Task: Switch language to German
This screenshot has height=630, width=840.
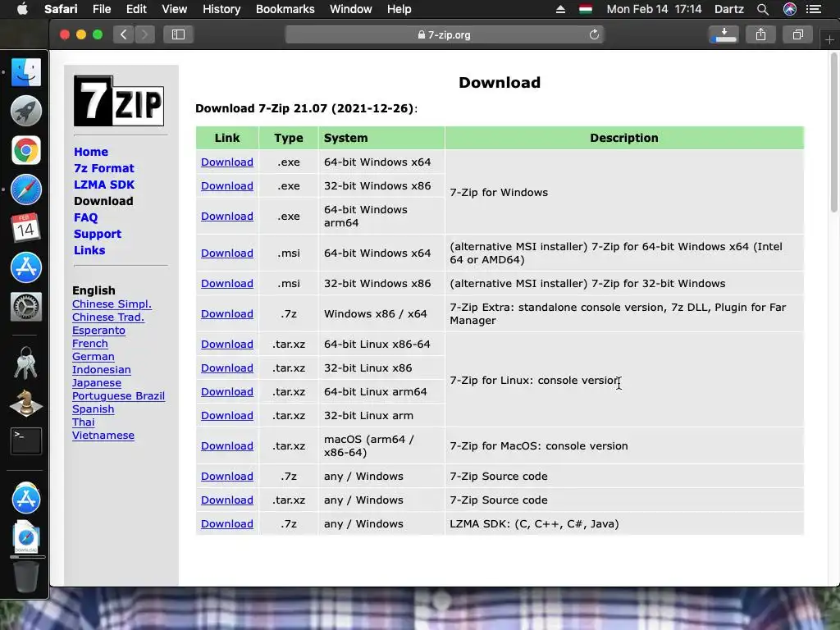Action: point(94,357)
